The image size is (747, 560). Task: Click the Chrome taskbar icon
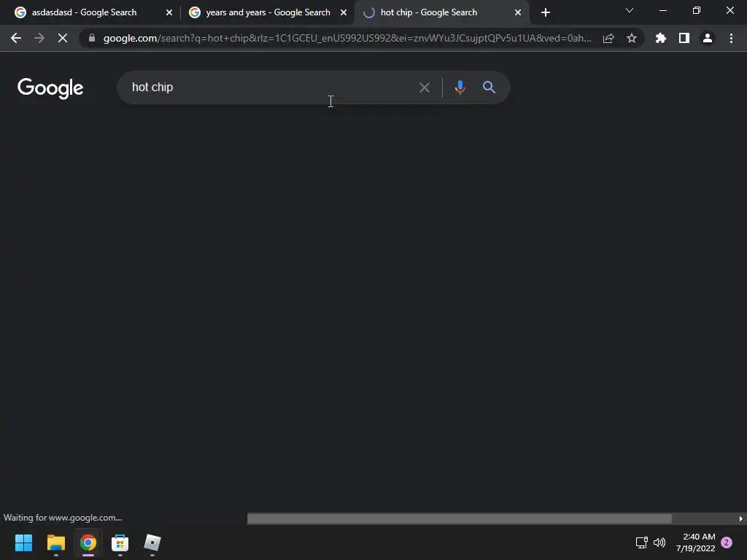pos(88,542)
